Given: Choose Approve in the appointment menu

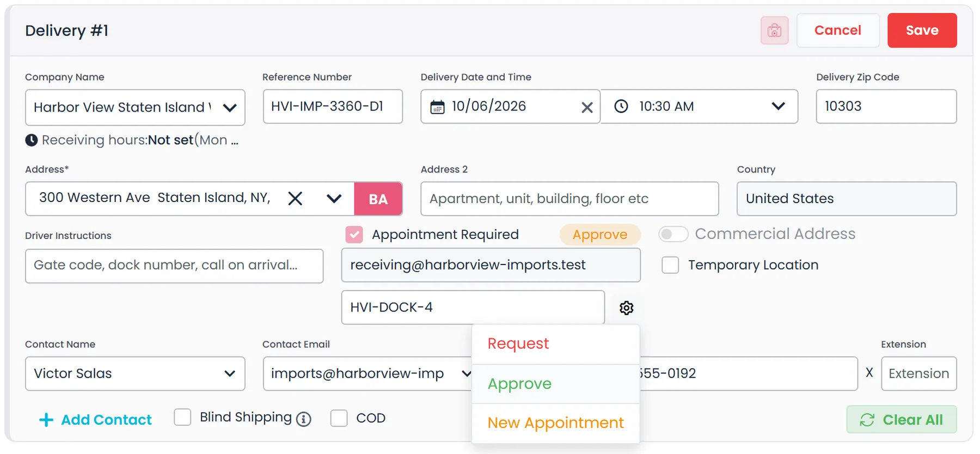Looking at the screenshot, I should pyautogui.click(x=555, y=384).
